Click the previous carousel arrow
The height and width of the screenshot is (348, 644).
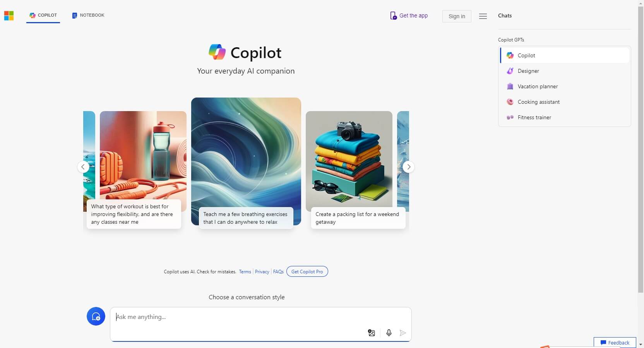pos(83,167)
